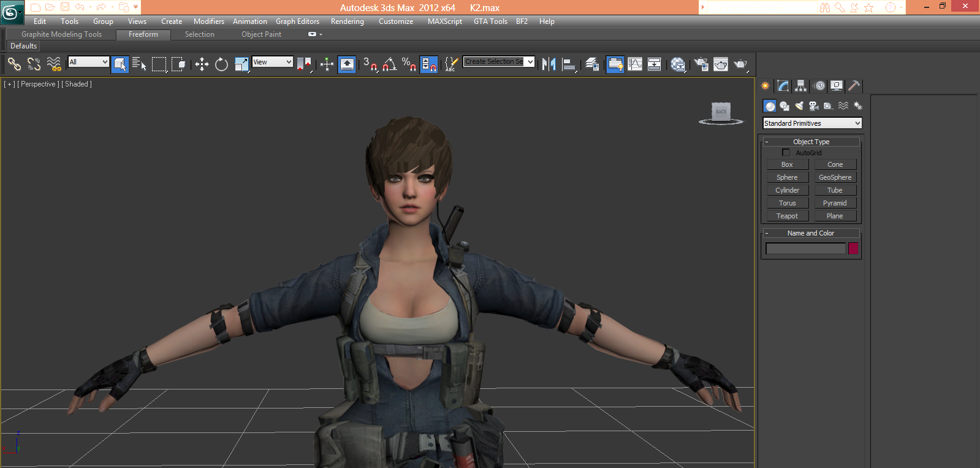Click the Mirror tool icon
The height and width of the screenshot is (468, 980).
549,64
